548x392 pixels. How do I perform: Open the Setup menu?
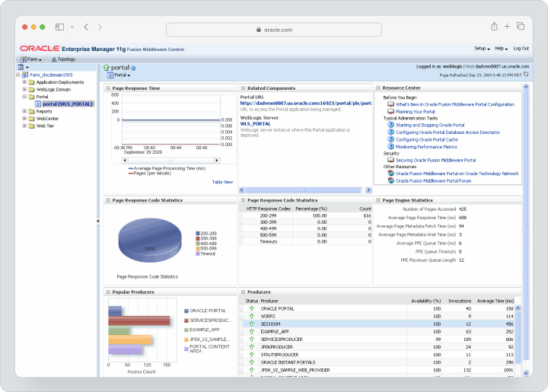click(482, 49)
